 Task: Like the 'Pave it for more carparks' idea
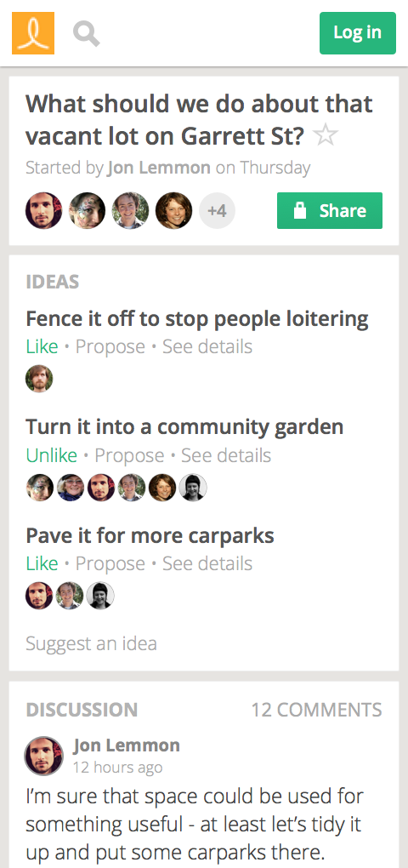tap(42, 563)
